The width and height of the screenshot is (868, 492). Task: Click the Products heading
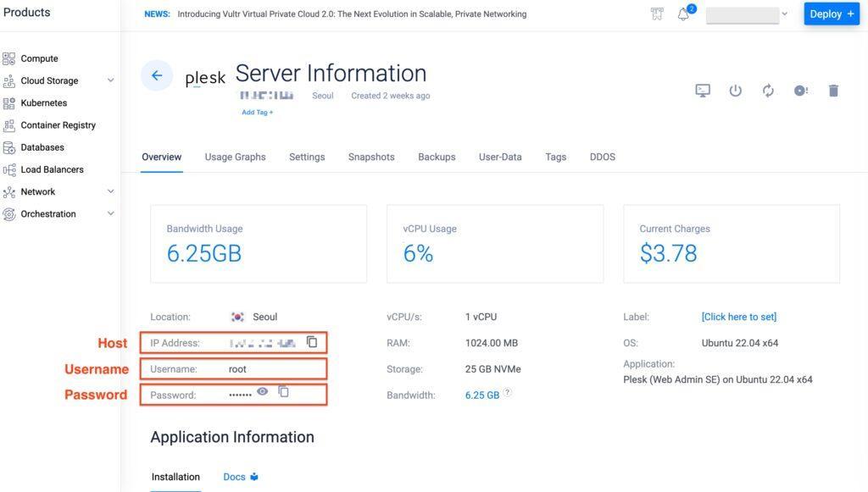26,12
